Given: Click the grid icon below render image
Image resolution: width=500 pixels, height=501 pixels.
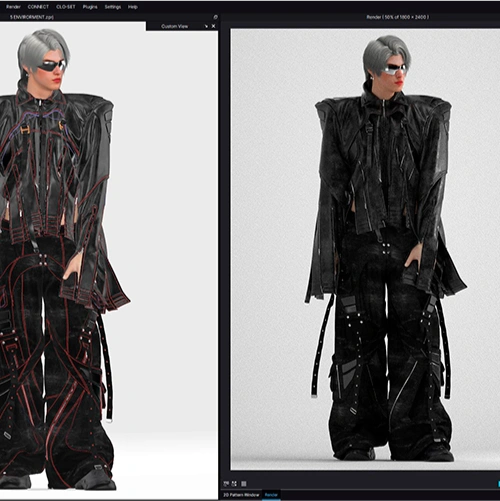Looking at the screenshot, I should pos(244,483).
